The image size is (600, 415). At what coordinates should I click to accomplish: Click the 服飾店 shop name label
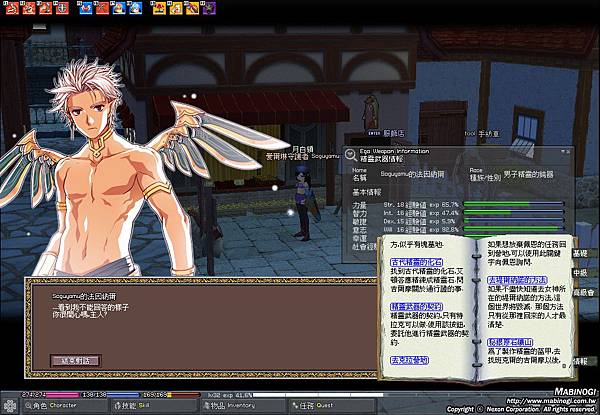coord(394,133)
